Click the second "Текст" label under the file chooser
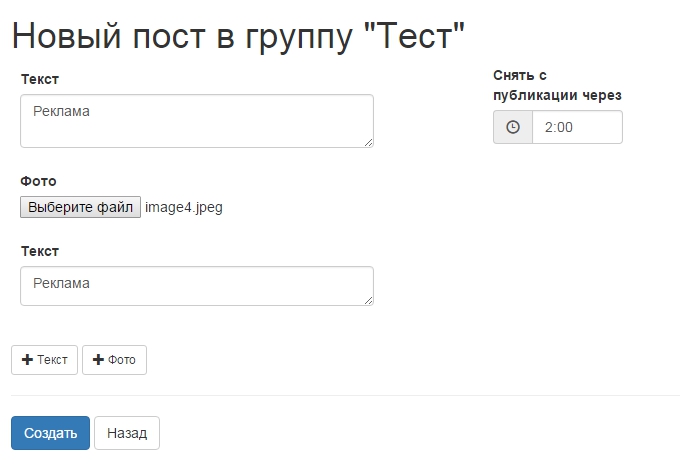The width and height of the screenshot is (680, 470). click(x=40, y=251)
